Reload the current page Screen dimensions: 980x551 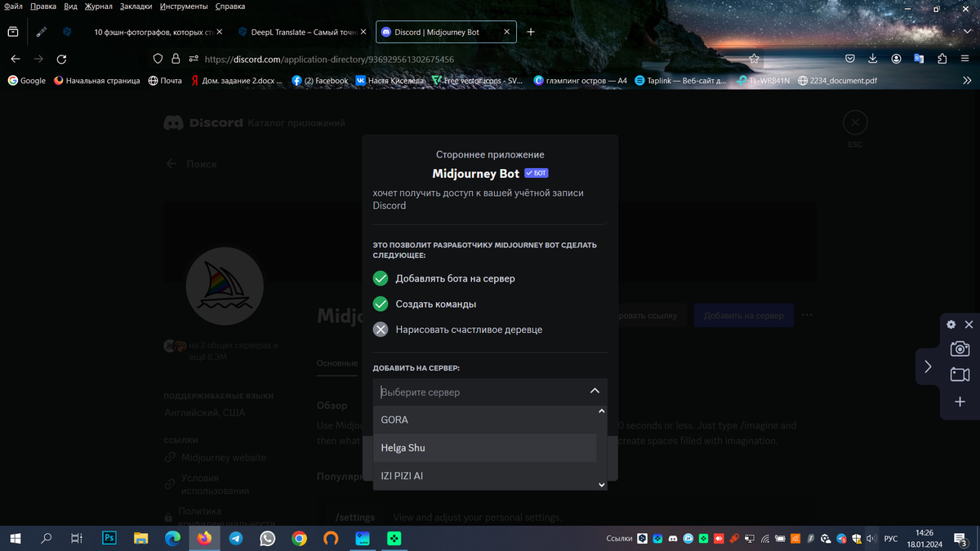click(x=61, y=59)
